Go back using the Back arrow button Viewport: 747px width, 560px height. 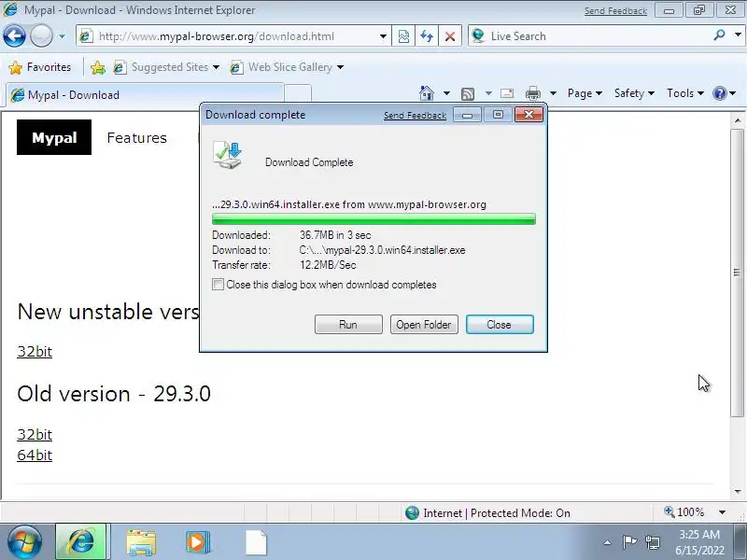[14, 35]
